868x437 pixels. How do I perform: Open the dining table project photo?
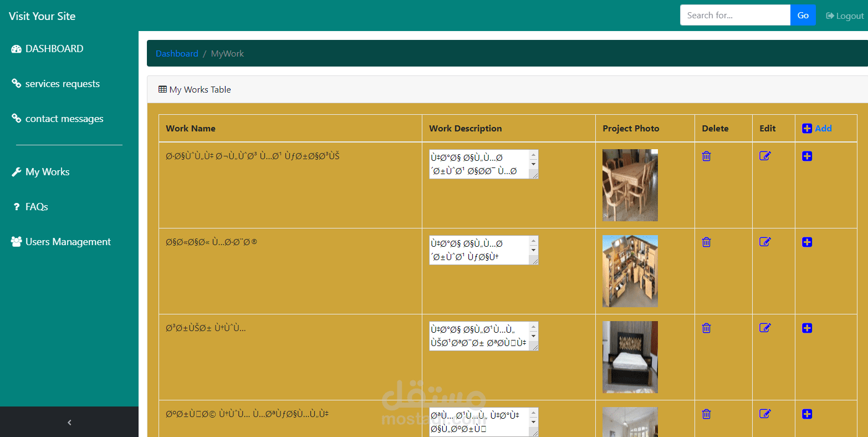(630, 185)
